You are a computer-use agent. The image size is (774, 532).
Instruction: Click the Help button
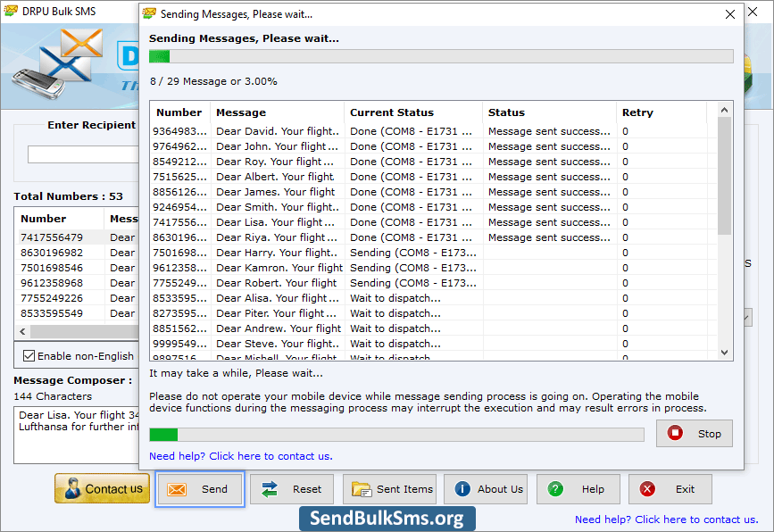click(x=578, y=489)
